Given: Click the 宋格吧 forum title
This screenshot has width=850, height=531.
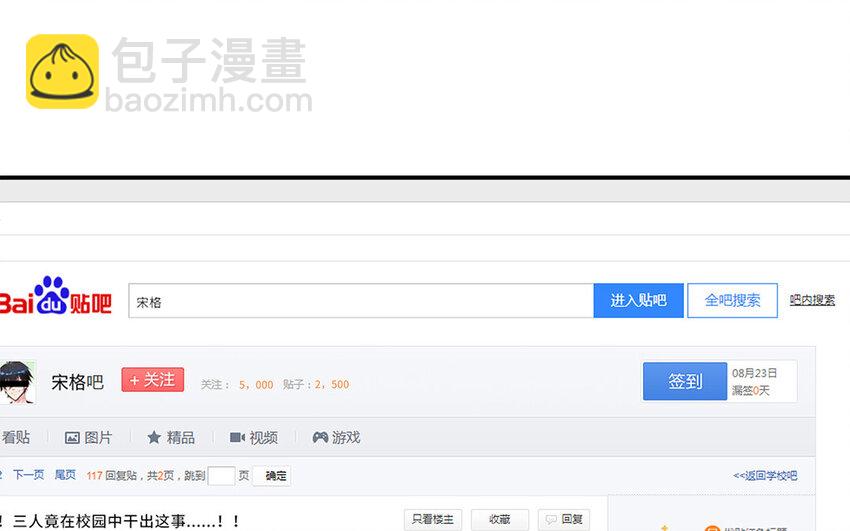Looking at the screenshot, I should pos(78,383).
